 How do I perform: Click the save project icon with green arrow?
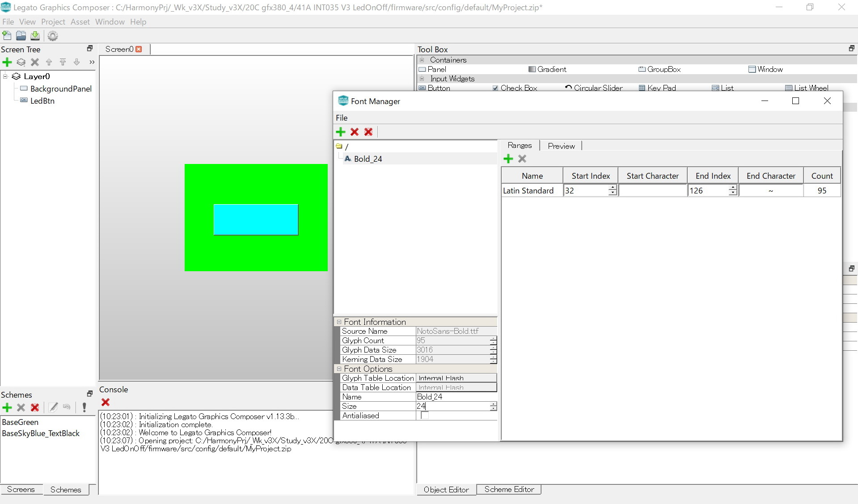[35, 36]
